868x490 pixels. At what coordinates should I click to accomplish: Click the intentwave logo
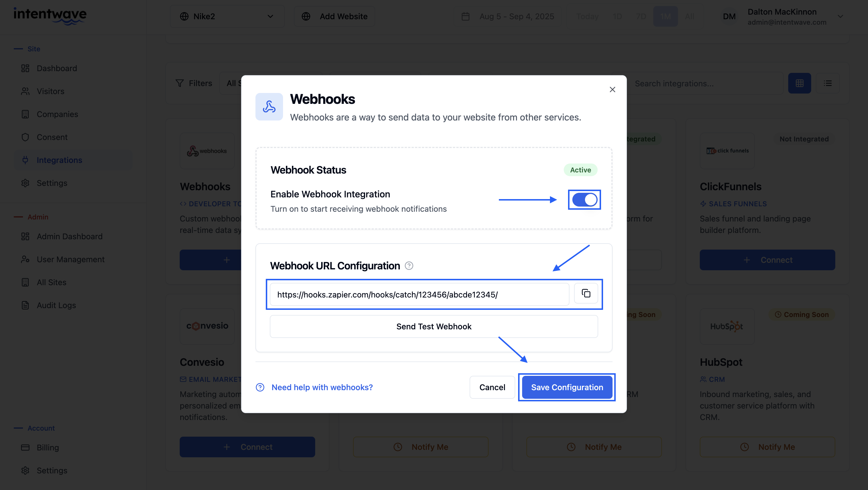point(50,15)
